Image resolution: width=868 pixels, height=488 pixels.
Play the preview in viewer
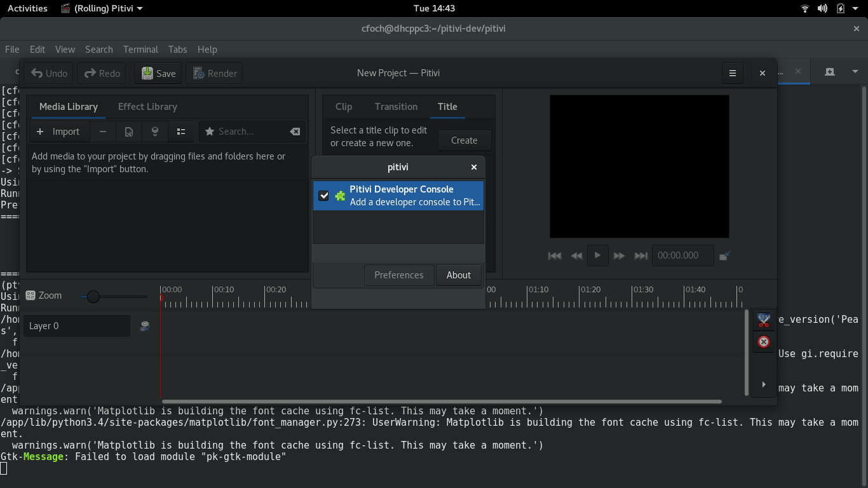click(597, 255)
